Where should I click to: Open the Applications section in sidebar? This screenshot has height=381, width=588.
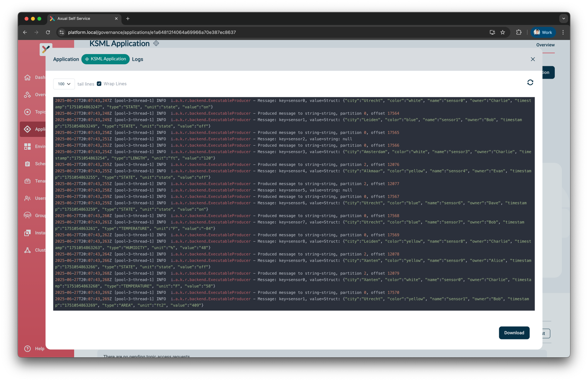pos(28,129)
